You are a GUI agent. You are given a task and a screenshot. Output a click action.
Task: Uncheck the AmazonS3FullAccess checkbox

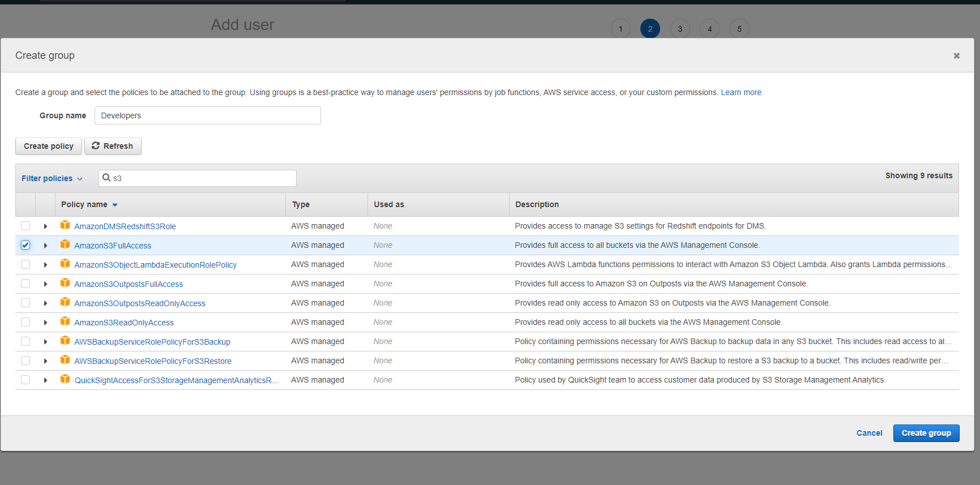pyautogui.click(x=25, y=245)
